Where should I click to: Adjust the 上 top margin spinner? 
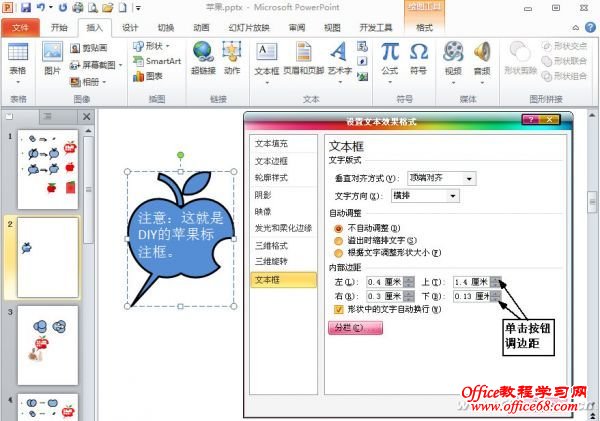pyautogui.click(x=496, y=282)
